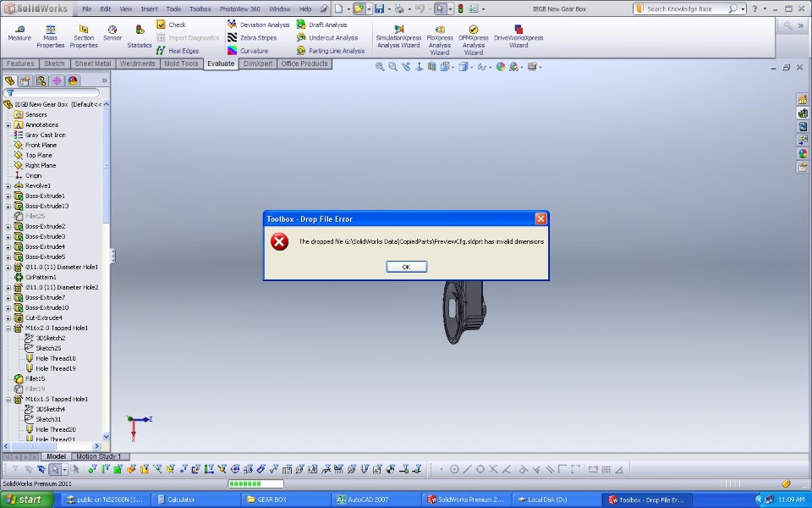Switch to the DimXpert tab
Viewport: 812px width, 508px height.
[258, 63]
